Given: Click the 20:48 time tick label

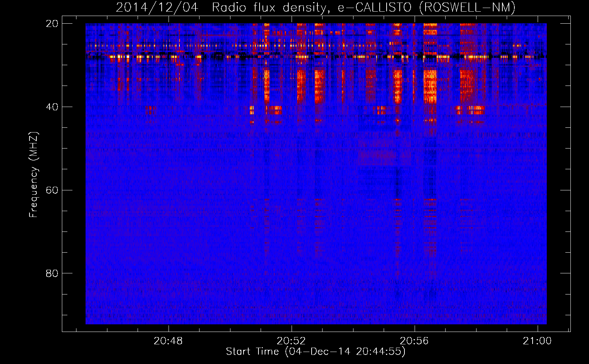Looking at the screenshot, I should [x=168, y=341].
